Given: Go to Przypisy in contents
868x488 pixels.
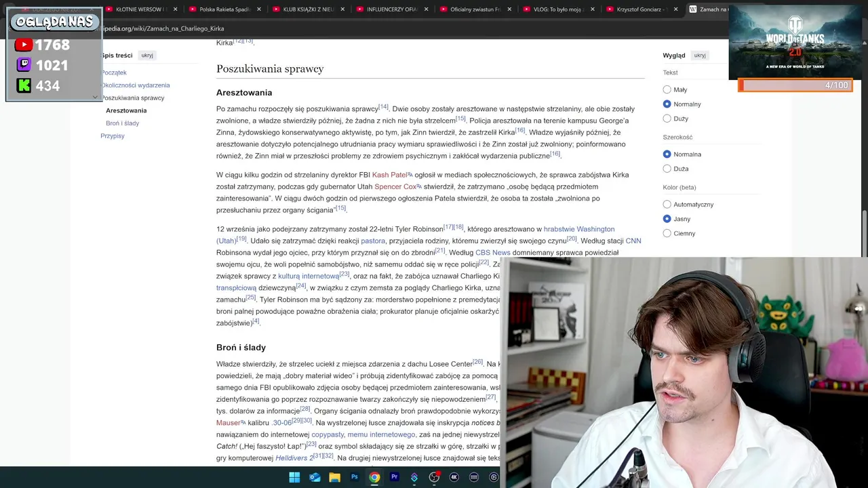Looking at the screenshot, I should [113, 136].
